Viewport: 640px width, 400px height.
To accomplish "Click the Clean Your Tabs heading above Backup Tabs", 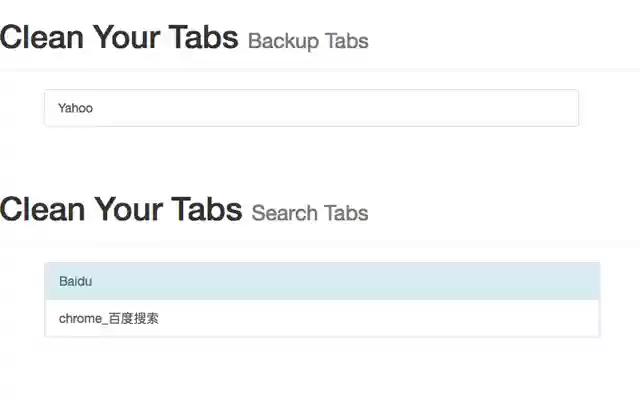I will tap(119, 38).
